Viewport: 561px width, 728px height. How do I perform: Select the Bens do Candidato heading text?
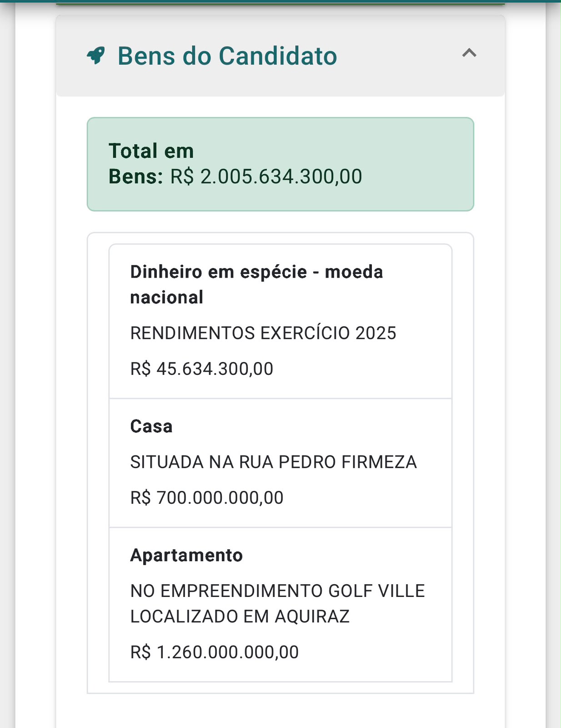click(x=227, y=56)
